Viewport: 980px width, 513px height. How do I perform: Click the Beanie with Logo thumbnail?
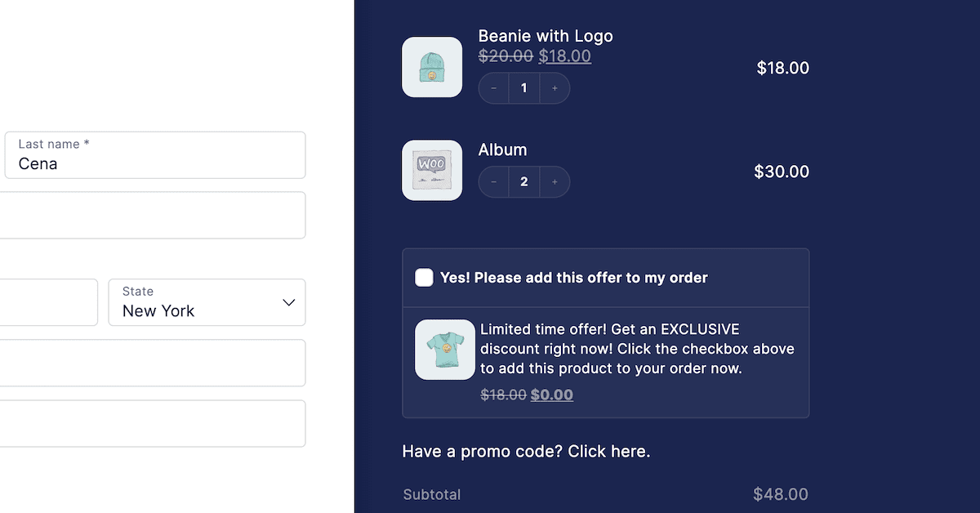tap(432, 67)
